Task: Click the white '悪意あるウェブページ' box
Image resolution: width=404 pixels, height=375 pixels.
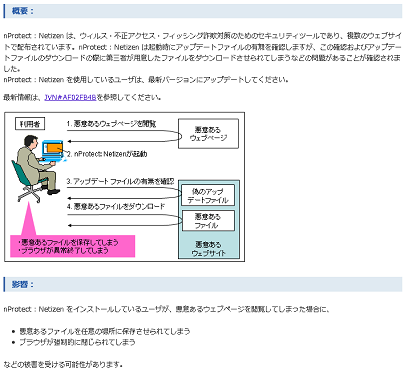Action: [208, 134]
